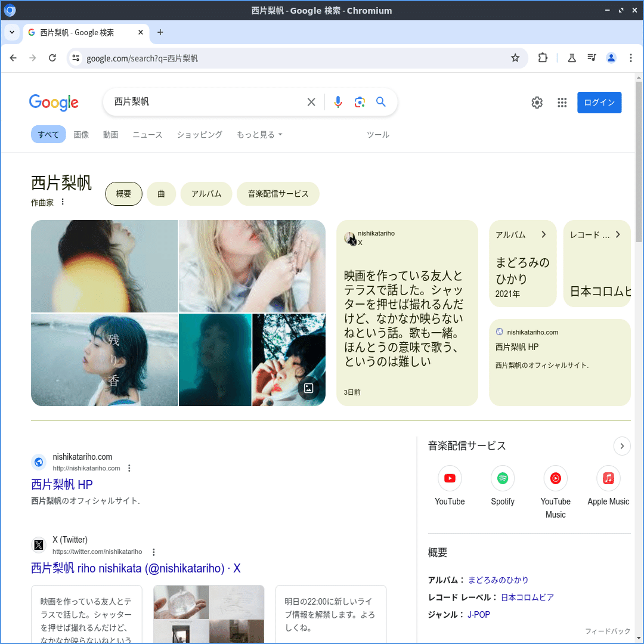
Task: Select アルバム chip
Action: coord(206,193)
